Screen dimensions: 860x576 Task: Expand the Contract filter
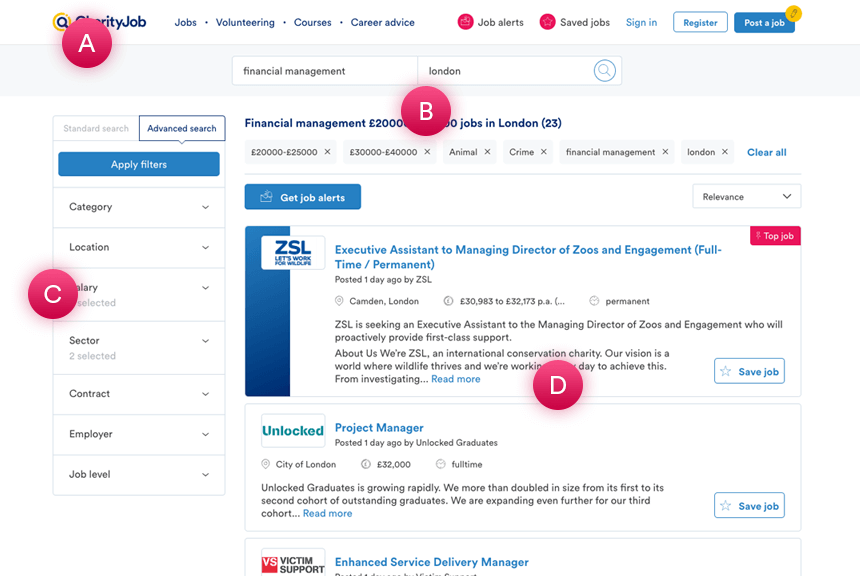click(139, 394)
